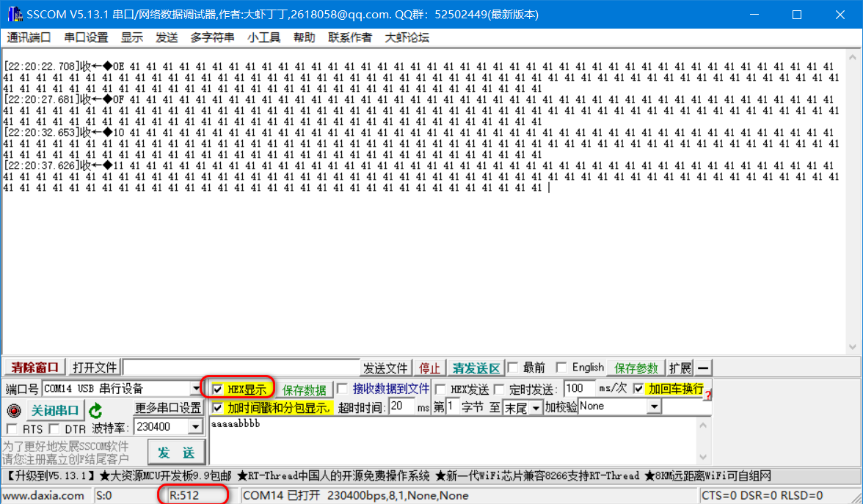Click the 关闭串口 close port button
Screen dimensions: 863x504
pyautogui.click(x=54, y=410)
